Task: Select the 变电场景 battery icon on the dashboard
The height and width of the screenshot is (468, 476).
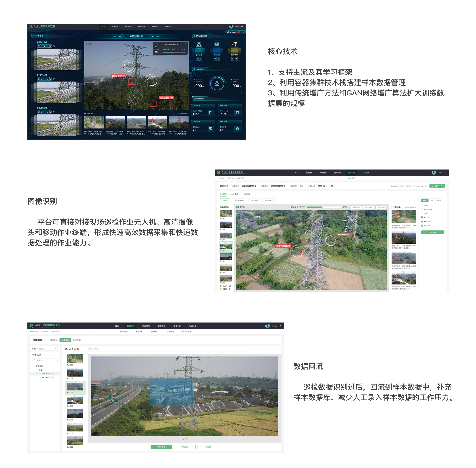Action: 217,44
